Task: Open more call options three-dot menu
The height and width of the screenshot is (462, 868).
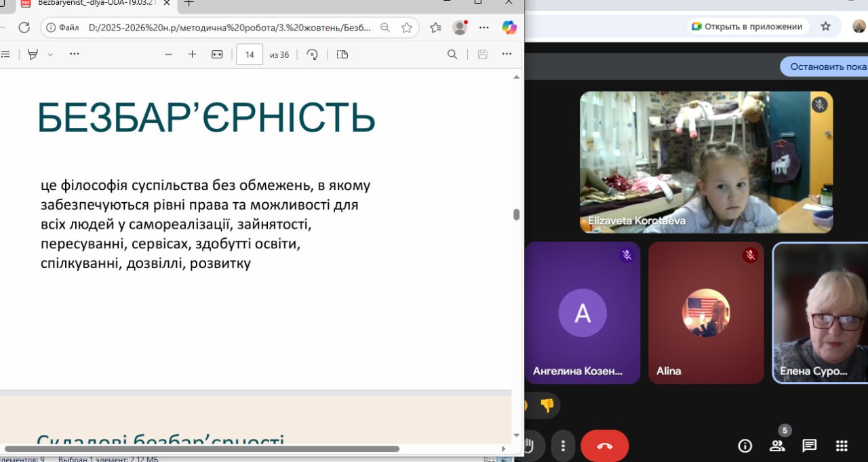Action: click(x=563, y=446)
